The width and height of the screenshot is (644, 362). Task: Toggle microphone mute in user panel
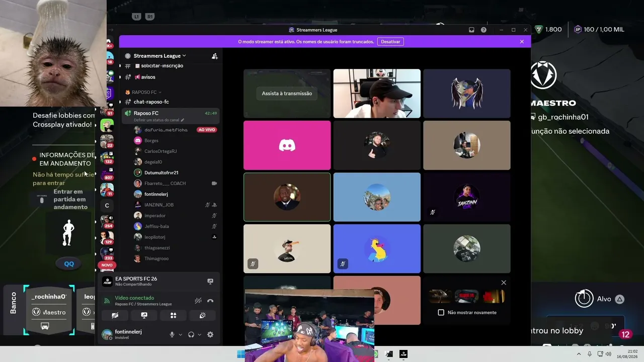(x=172, y=334)
